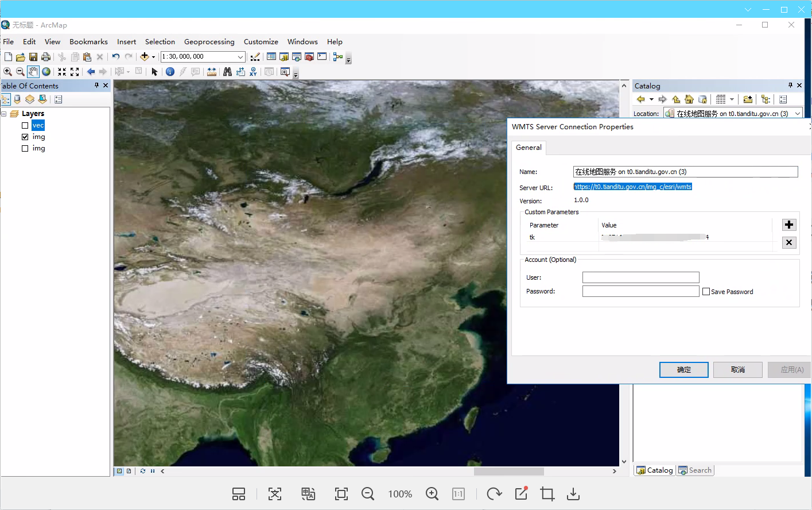Open the File menu

pyautogui.click(x=9, y=42)
